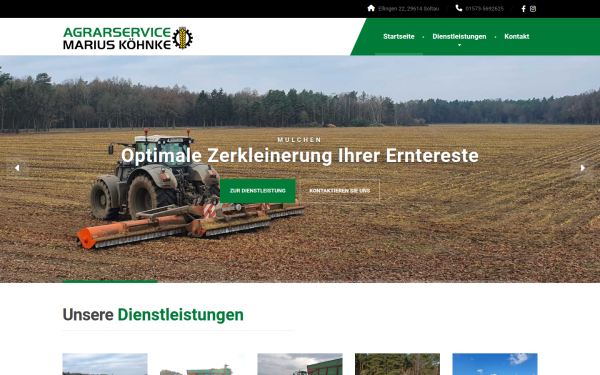The image size is (600, 375).
Task: Click the Mulchen slide label
Action: (300, 140)
